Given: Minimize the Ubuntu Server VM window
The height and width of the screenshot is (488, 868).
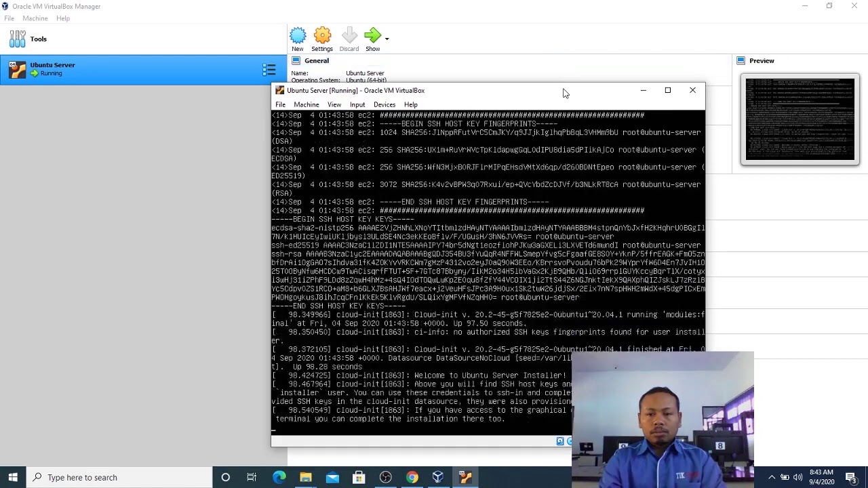Looking at the screenshot, I should point(644,90).
